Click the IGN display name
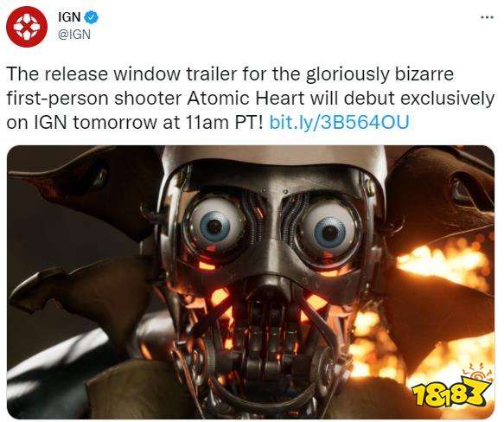Screen dimensions: 504x422 (x=69, y=17)
